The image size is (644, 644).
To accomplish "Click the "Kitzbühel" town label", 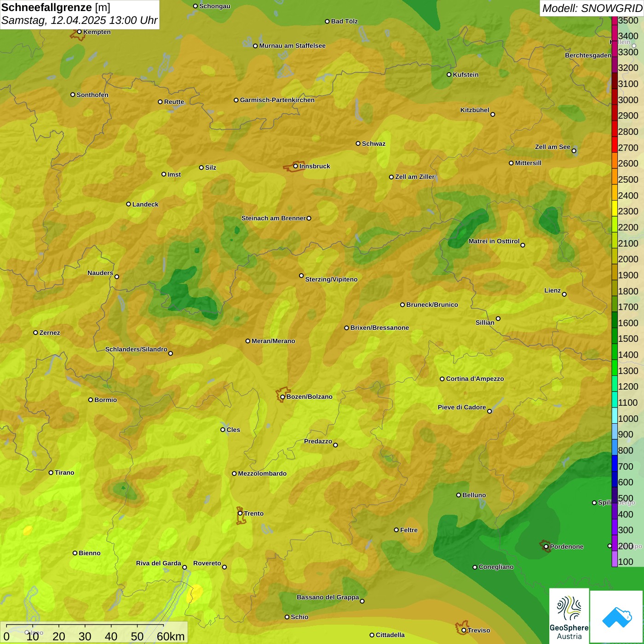I will click(x=475, y=110).
